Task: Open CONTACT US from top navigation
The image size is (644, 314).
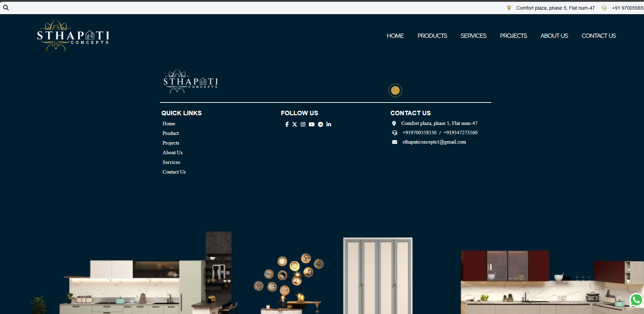Action: (598, 36)
